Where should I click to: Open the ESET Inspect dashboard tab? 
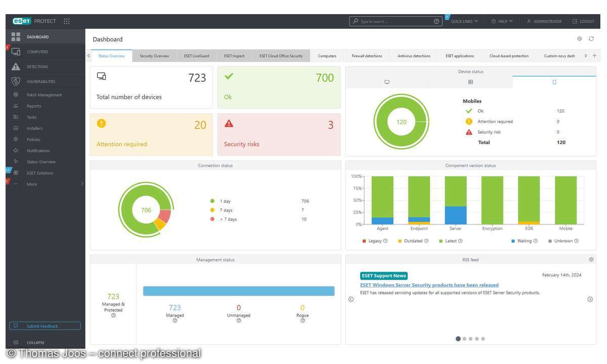234,56
